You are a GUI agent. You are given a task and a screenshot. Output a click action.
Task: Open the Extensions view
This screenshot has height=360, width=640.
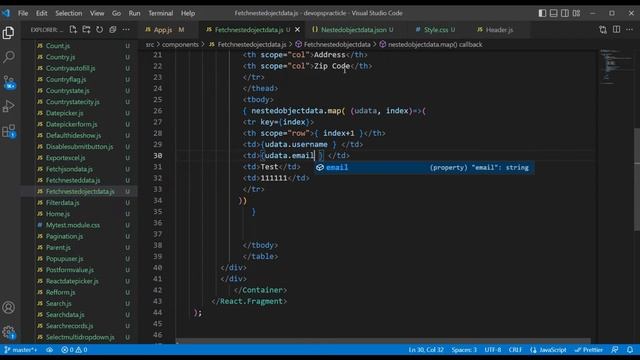pyautogui.click(x=9, y=131)
